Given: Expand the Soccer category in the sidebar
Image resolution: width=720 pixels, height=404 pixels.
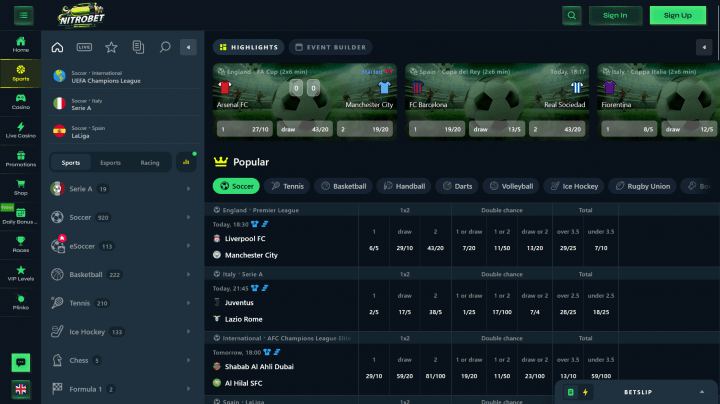Looking at the screenshot, I should click(x=120, y=217).
